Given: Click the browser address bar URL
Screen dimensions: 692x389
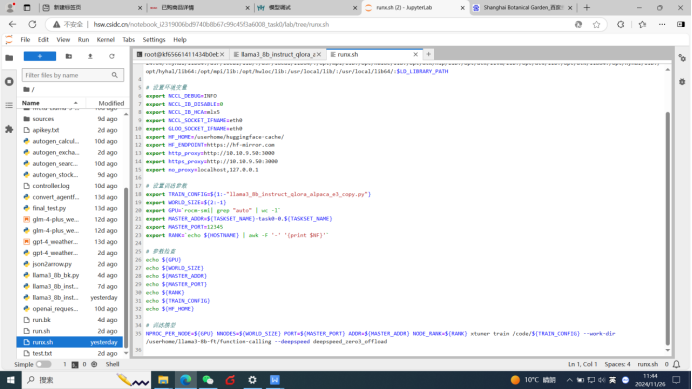Looking at the screenshot, I should click(x=211, y=24).
